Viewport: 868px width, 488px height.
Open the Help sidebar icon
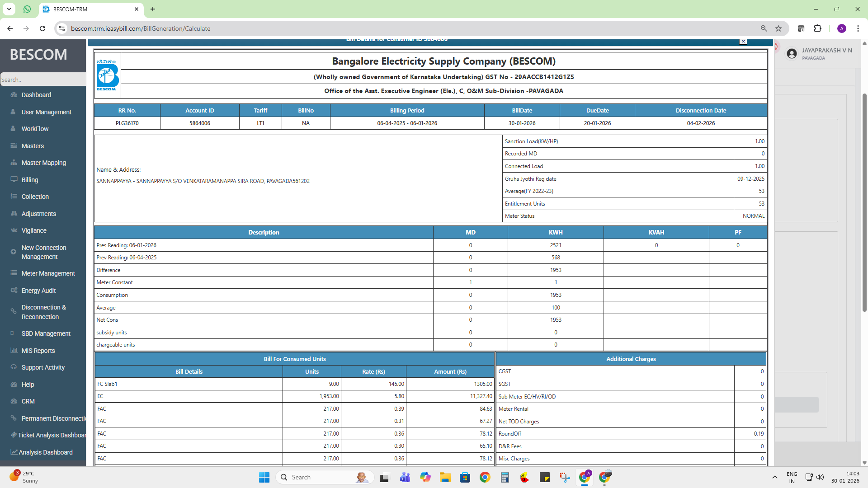(x=14, y=385)
